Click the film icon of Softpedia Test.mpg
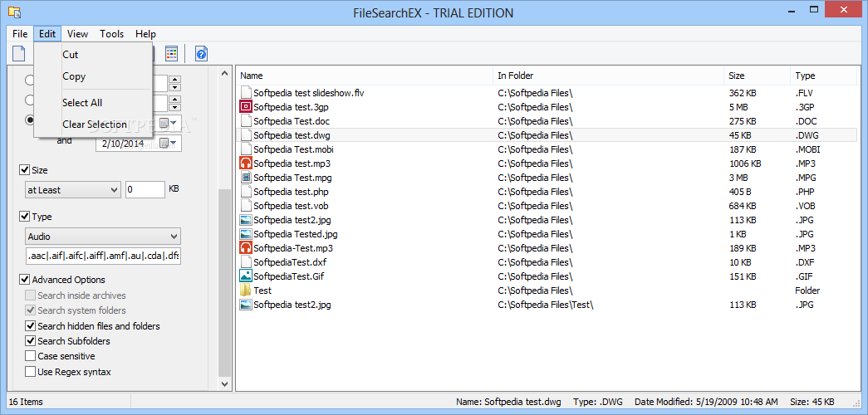This screenshot has height=415, width=868. point(246,178)
